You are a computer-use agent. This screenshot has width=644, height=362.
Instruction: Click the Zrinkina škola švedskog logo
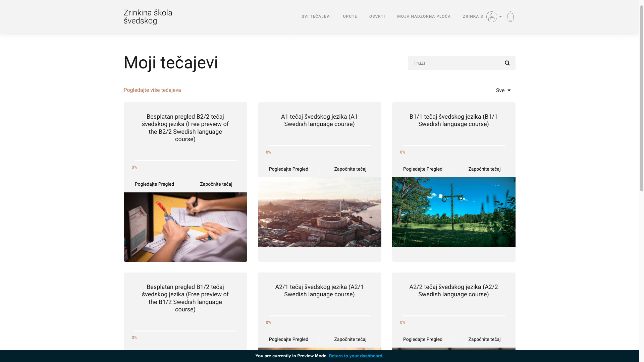pos(148,17)
